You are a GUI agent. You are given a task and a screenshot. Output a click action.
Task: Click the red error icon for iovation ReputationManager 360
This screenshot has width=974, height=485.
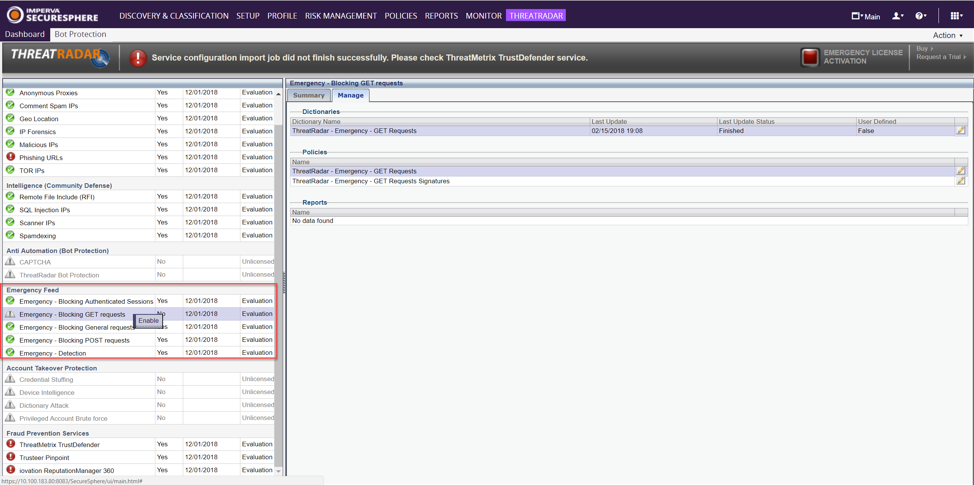click(x=10, y=470)
